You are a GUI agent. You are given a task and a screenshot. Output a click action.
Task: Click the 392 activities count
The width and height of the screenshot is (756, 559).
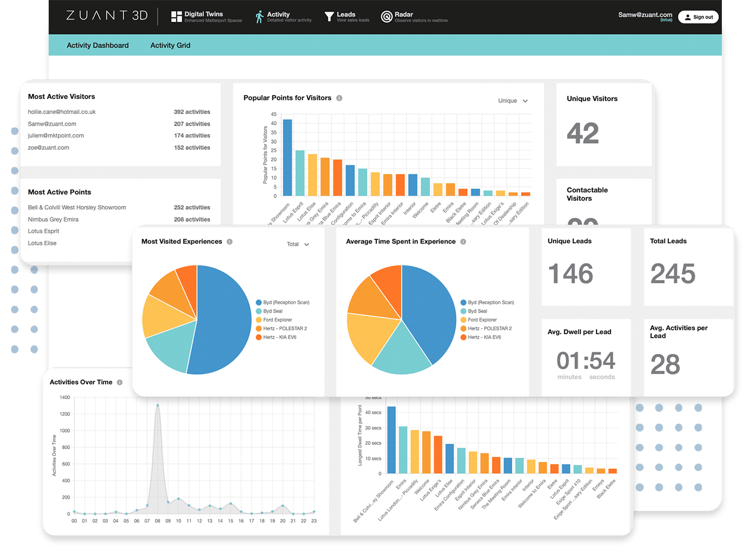tap(192, 112)
